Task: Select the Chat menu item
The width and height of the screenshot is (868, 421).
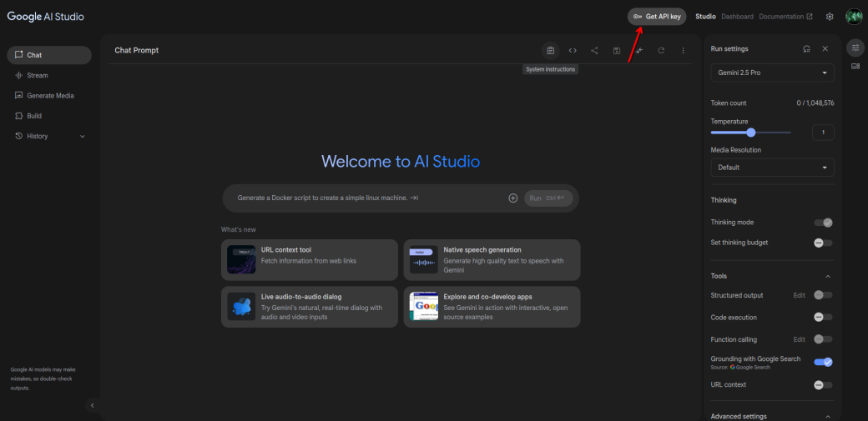Action: tap(49, 55)
